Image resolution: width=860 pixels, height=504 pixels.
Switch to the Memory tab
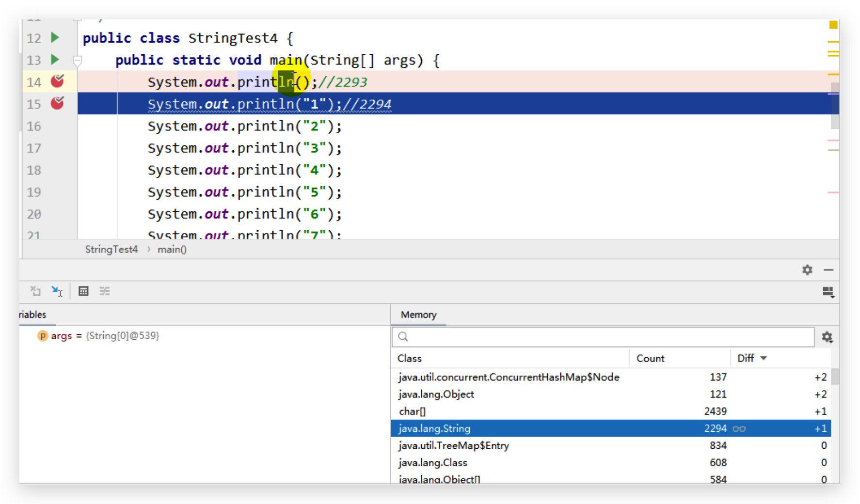pos(418,315)
